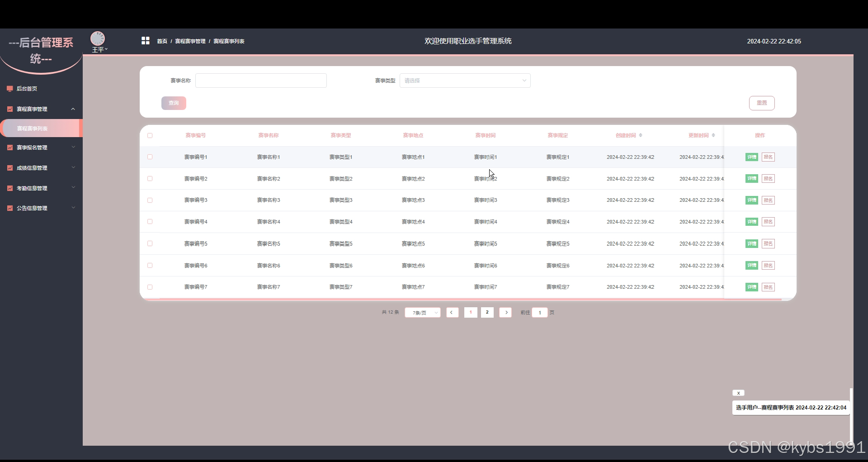Viewport: 868px width, 462px height.
Task: Open 详情 for 赛事编号3
Action: pyautogui.click(x=751, y=200)
